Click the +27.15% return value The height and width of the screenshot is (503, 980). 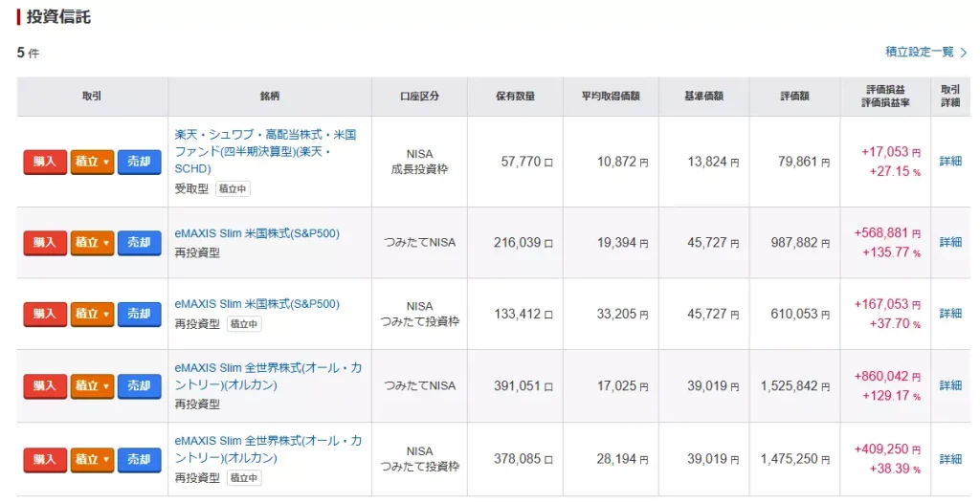(895, 171)
